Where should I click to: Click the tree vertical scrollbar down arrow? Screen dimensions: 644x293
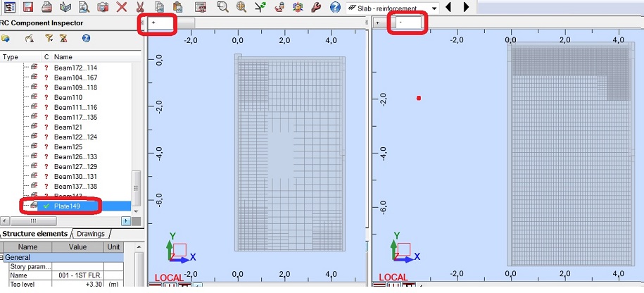click(x=137, y=211)
